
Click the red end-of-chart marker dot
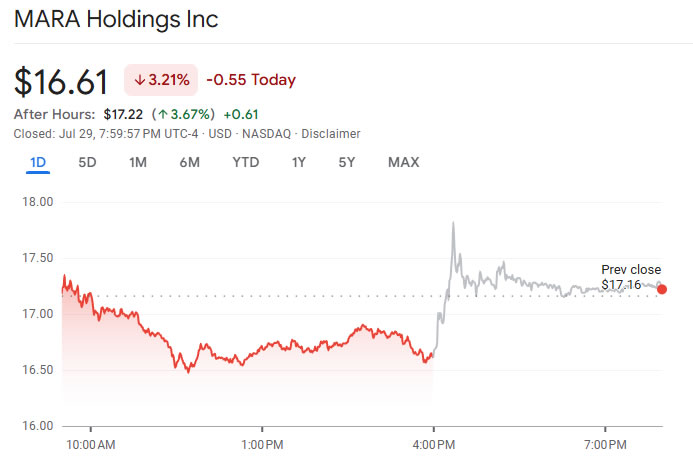[x=662, y=289]
